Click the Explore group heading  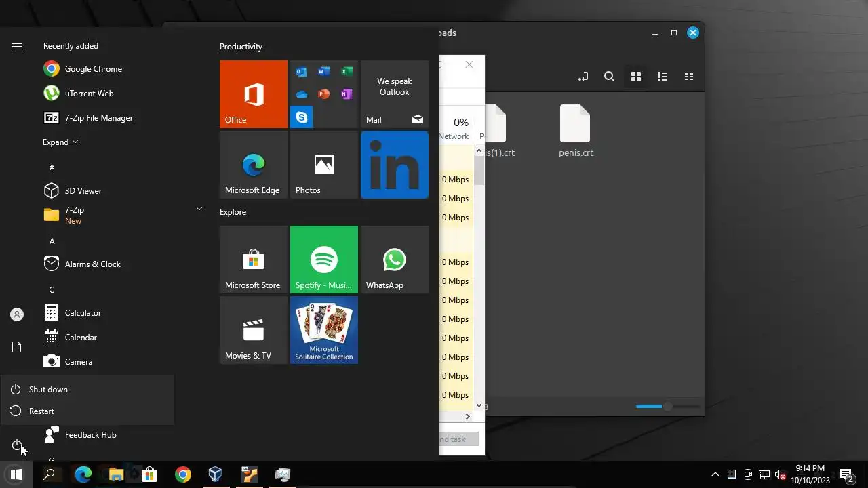pyautogui.click(x=233, y=212)
